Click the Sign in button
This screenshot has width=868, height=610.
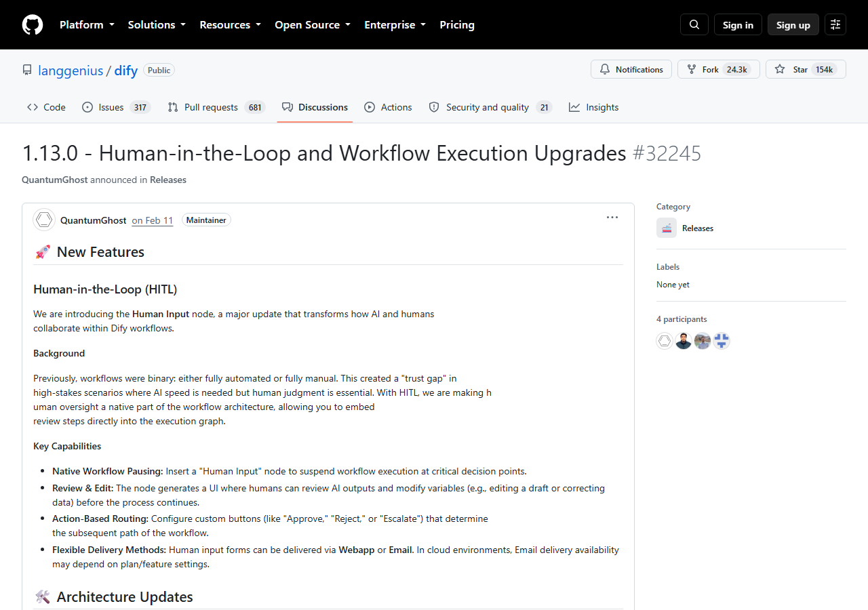tap(738, 24)
